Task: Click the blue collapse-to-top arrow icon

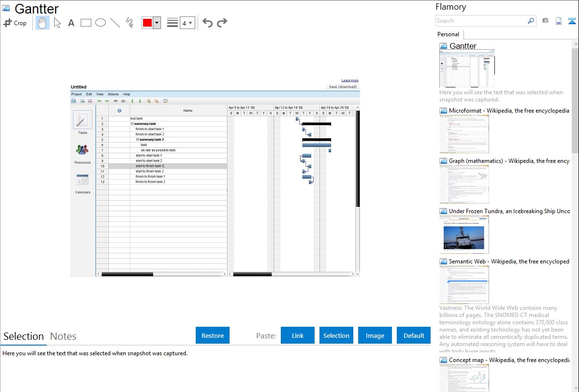Action: click(572, 21)
